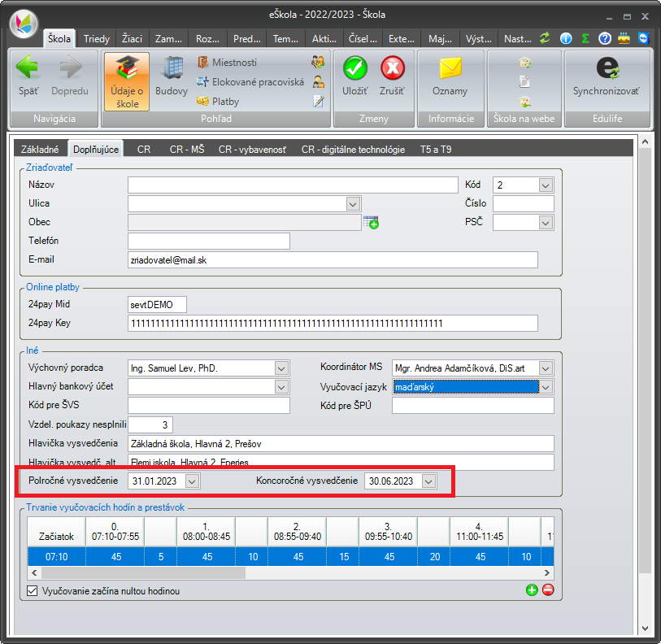Screen dimensions: 661x644
Task: Expand the Vyučovací jazyk dropdown
Action: coord(546,387)
